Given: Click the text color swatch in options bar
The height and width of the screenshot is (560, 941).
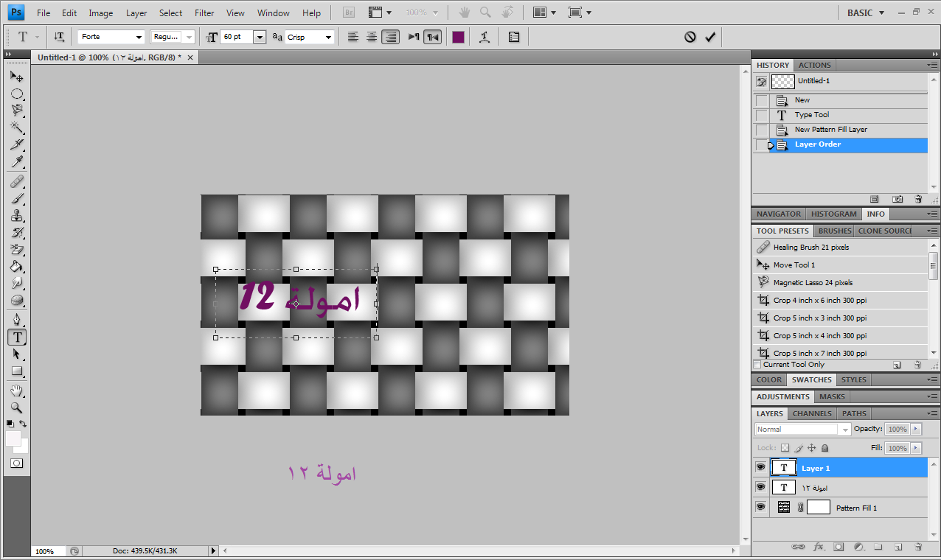Looking at the screenshot, I should 459,37.
